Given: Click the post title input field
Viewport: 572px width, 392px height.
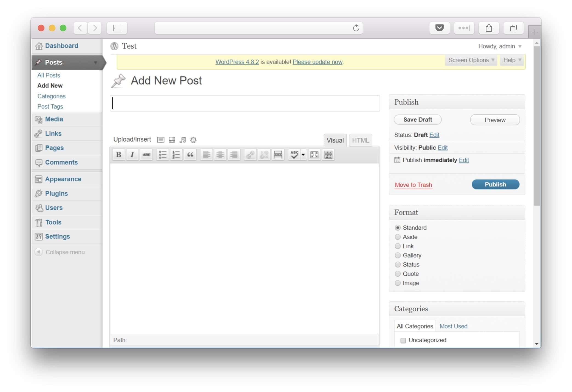Looking at the screenshot, I should click(x=245, y=103).
